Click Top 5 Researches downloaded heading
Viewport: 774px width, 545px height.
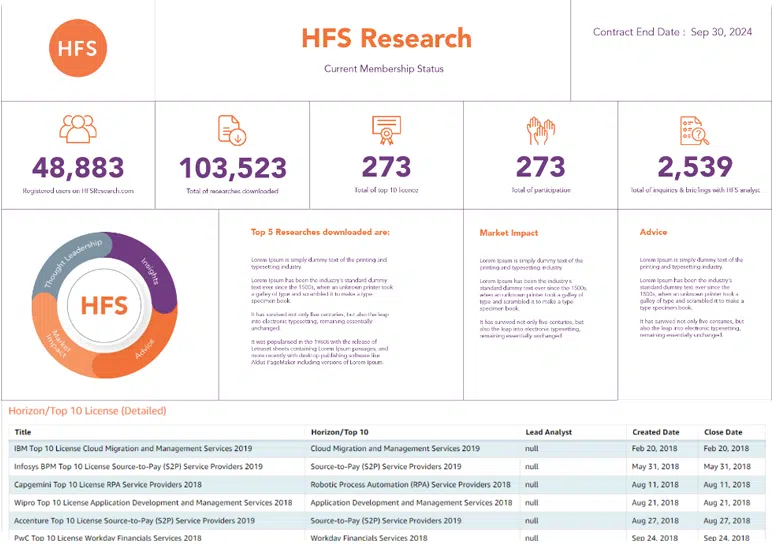pyautogui.click(x=320, y=232)
